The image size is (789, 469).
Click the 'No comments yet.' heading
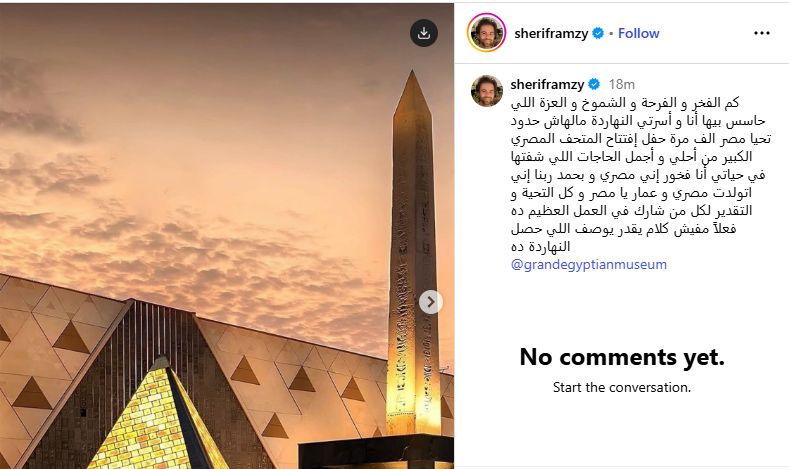pos(621,357)
